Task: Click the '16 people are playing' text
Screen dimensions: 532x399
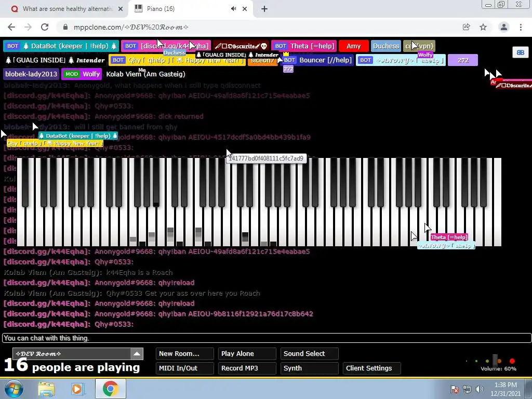Action: [72, 366]
